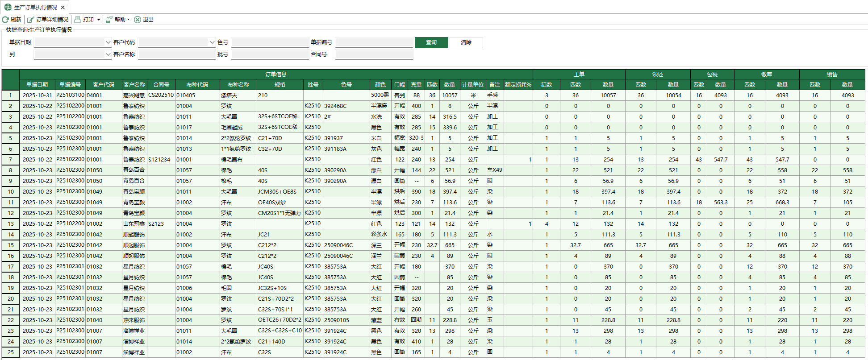
Task: Close the 生产订单执行情况 tab
Action: [63, 8]
